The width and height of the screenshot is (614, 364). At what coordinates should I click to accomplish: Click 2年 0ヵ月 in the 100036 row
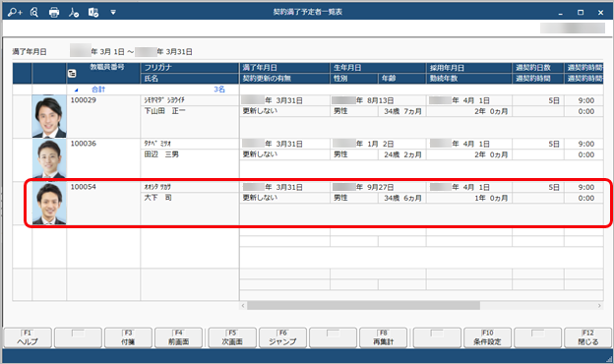tap(491, 155)
